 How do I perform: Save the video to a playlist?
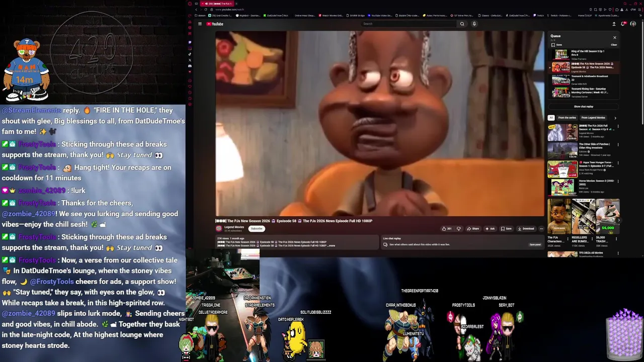tap(506, 229)
